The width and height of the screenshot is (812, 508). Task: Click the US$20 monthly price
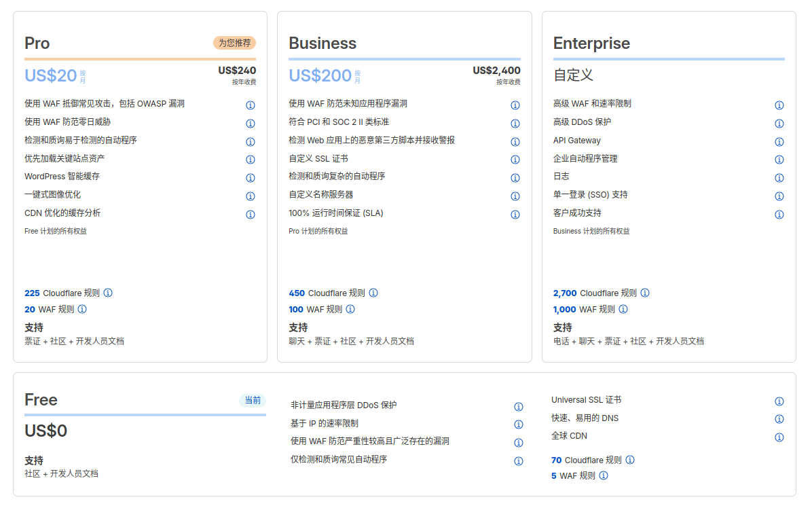(x=51, y=75)
